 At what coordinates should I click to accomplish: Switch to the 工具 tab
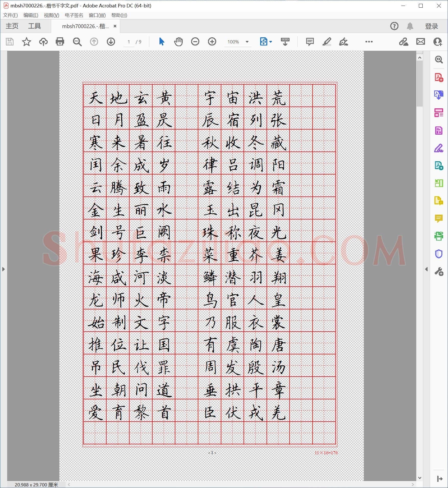click(x=35, y=26)
